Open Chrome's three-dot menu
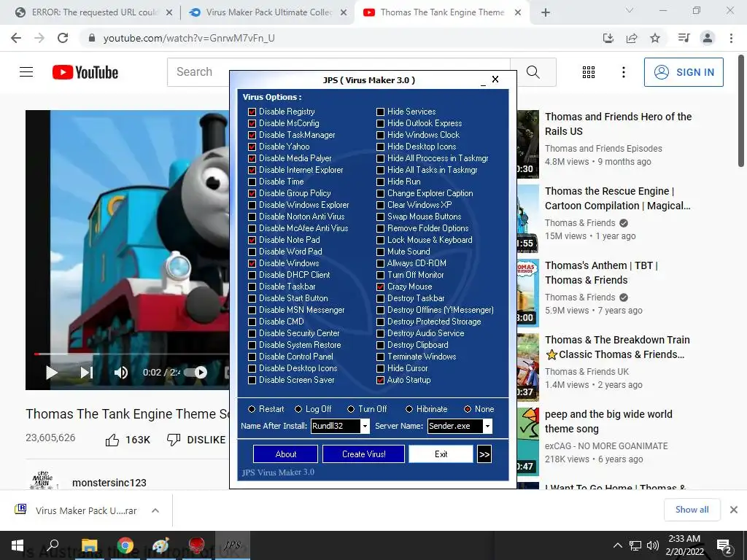This screenshot has width=747, height=560. click(x=731, y=38)
